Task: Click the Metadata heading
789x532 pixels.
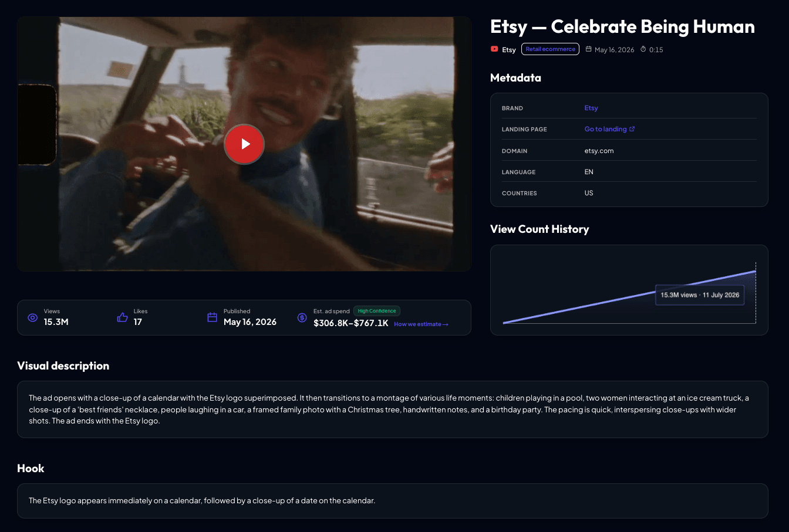Action: [x=515, y=78]
